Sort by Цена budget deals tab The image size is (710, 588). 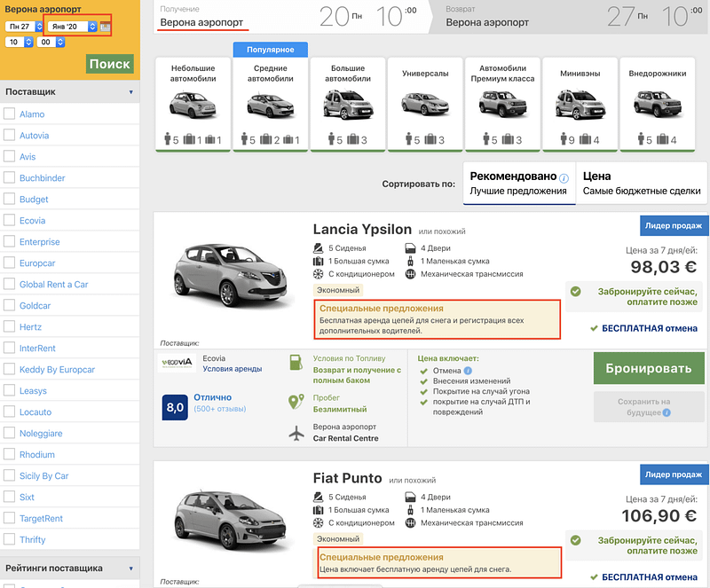coord(642,184)
